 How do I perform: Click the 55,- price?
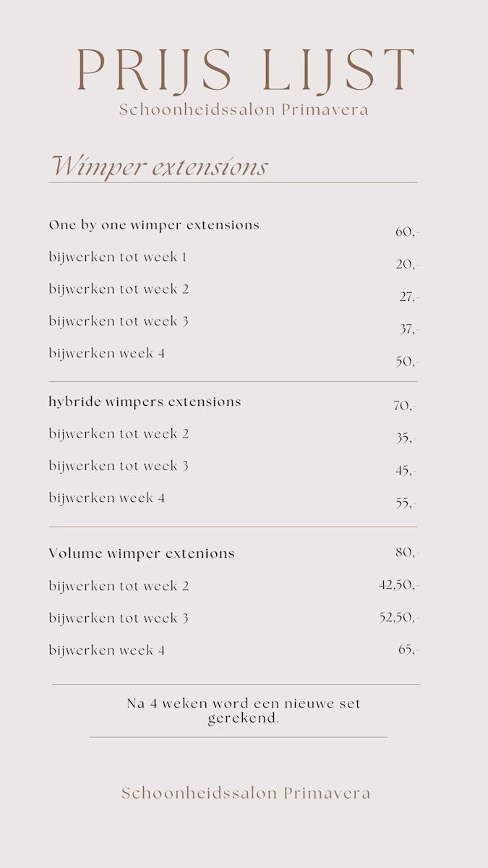pos(406,503)
